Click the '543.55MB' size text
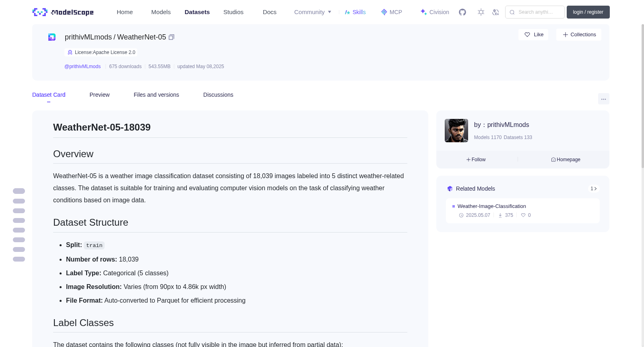The width and height of the screenshot is (644, 347). [x=159, y=66]
